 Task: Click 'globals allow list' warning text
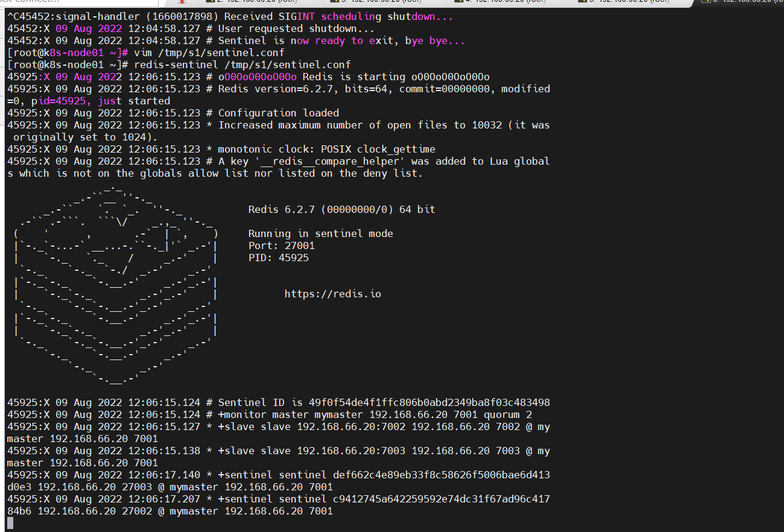[215, 173]
